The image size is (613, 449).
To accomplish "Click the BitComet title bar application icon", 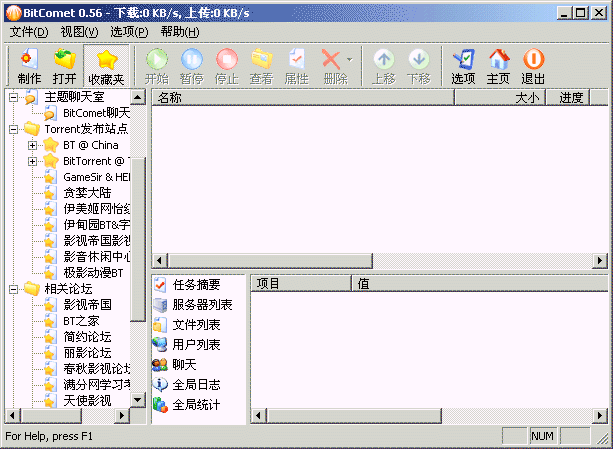I will [x=13, y=13].
